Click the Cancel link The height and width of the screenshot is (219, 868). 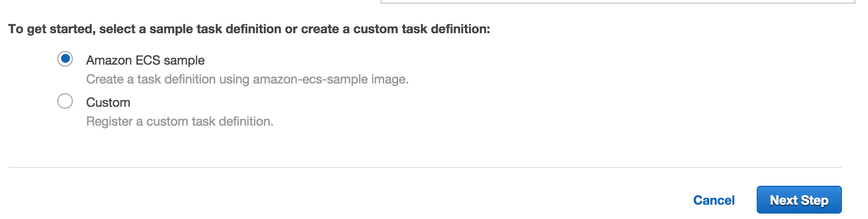714,200
